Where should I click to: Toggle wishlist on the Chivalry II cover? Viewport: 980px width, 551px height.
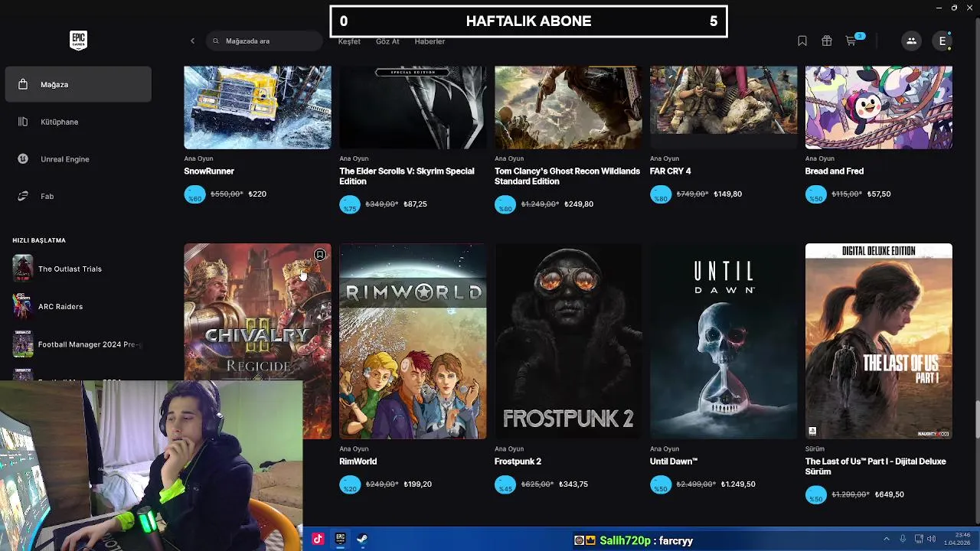pyautogui.click(x=320, y=255)
